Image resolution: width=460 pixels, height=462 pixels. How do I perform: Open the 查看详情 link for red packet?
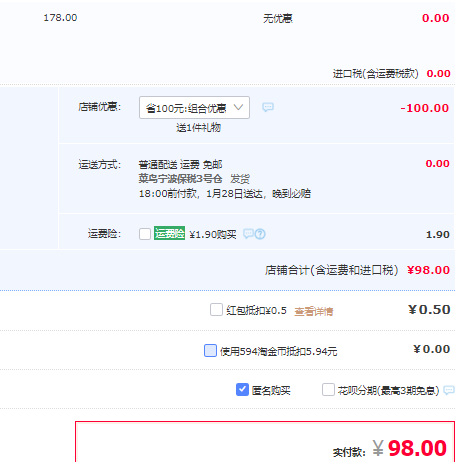point(314,311)
